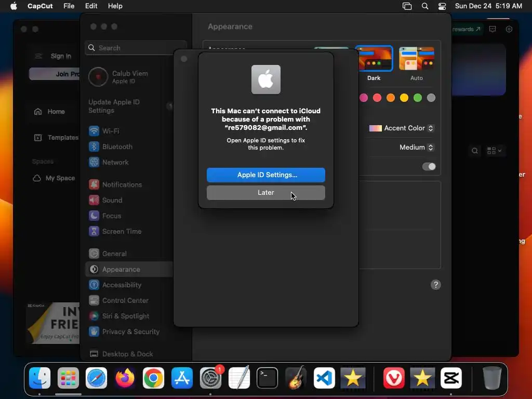The width and height of the screenshot is (532, 399).
Task: Launch Google Chrome from the Dock
Action: point(153,378)
